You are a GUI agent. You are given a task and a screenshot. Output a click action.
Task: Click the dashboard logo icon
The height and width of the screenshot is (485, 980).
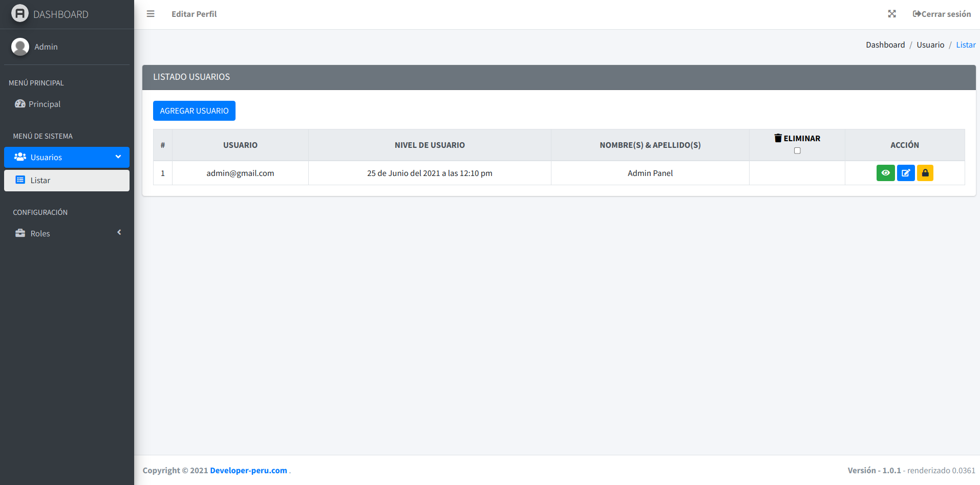tap(20, 13)
